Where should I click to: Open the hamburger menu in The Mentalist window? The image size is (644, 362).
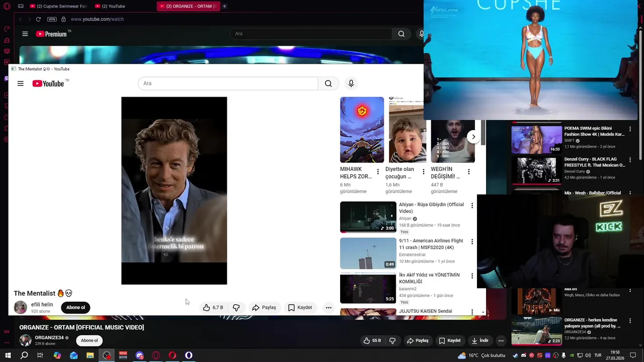click(x=21, y=83)
